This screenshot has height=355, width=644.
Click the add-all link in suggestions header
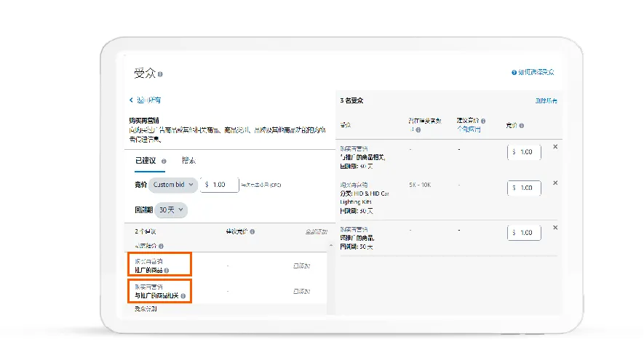[317, 232]
